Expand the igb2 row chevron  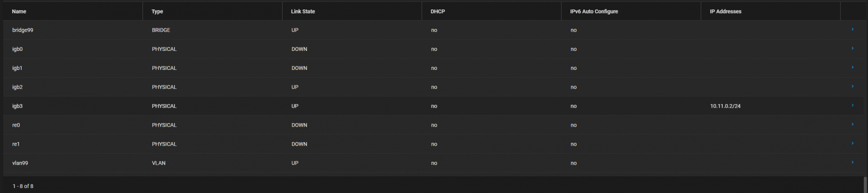852,87
